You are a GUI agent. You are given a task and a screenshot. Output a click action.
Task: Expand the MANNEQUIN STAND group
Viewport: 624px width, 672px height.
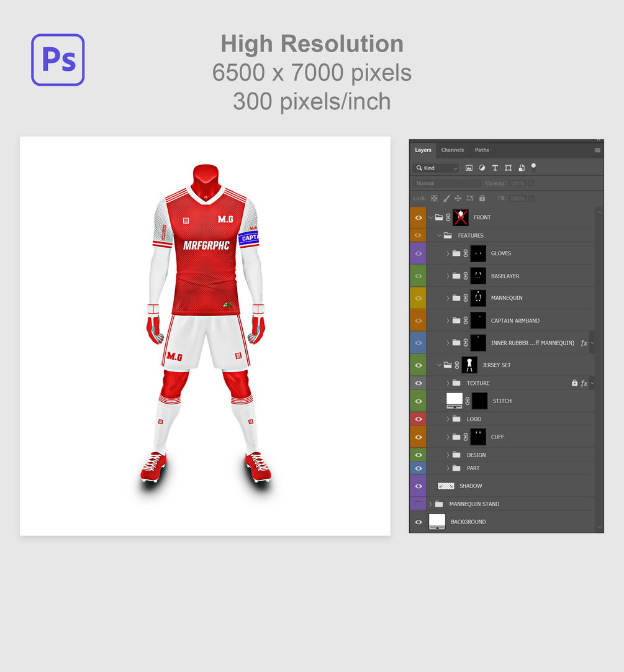[431, 504]
